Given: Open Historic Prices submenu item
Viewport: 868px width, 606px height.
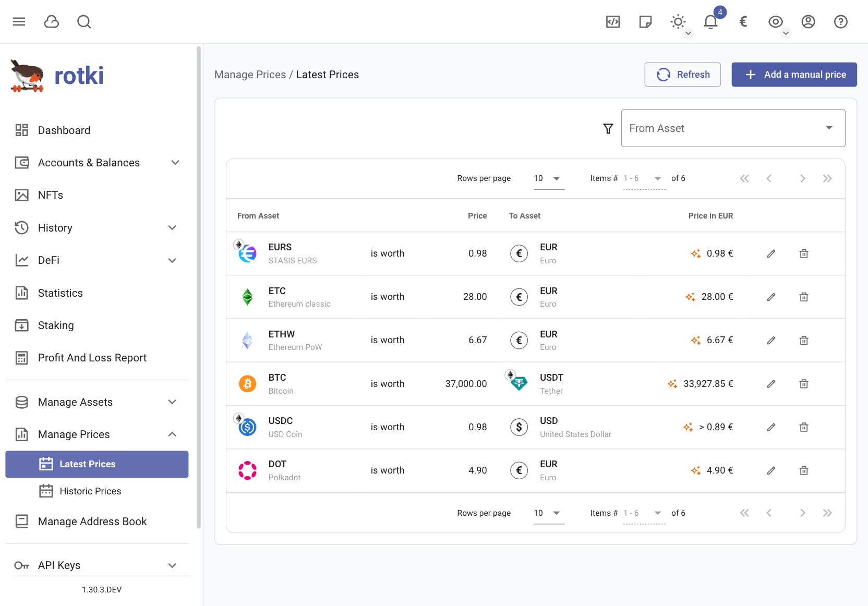Looking at the screenshot, I should pos(97,491).
